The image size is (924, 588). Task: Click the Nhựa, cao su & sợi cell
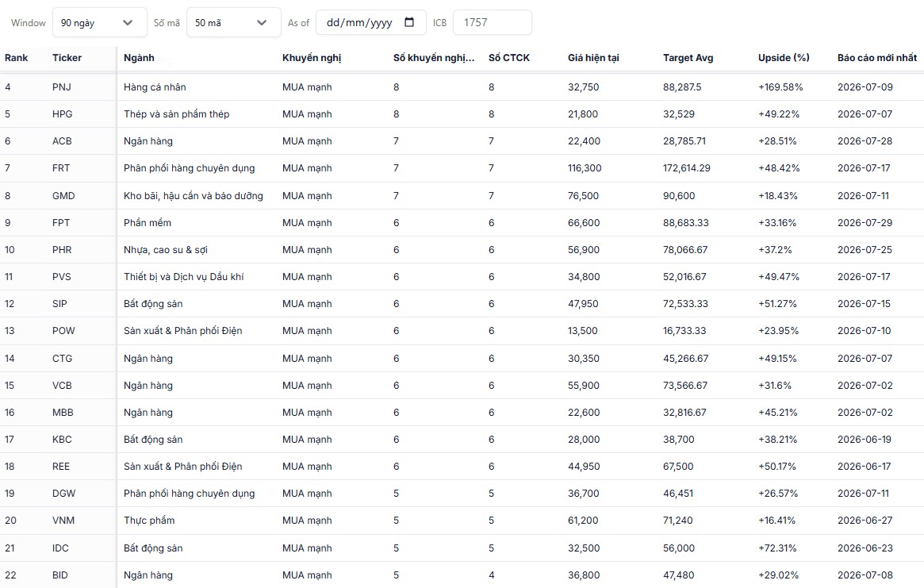(166, 250)
